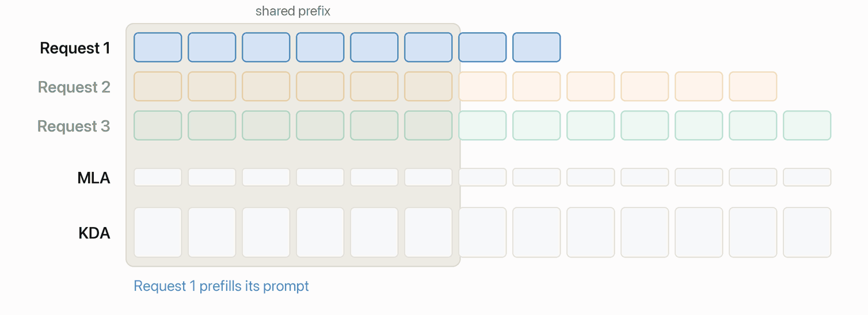Viewport: 868px width, 315px height.
Task: Select the first tall cell in KDA row
Action: 158,232
